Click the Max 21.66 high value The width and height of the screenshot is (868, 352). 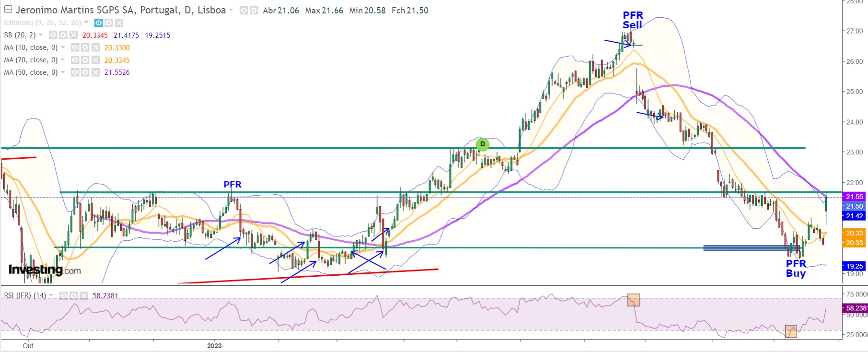324,10
